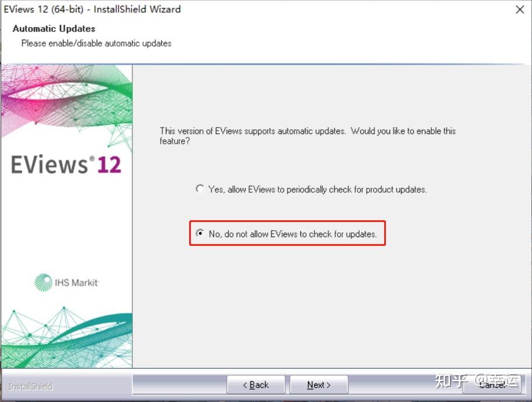The image size is (532, 402).
Task: Click the 'Please enable/disable automatic updates' subtitle
Action: (x=97, y=44)
